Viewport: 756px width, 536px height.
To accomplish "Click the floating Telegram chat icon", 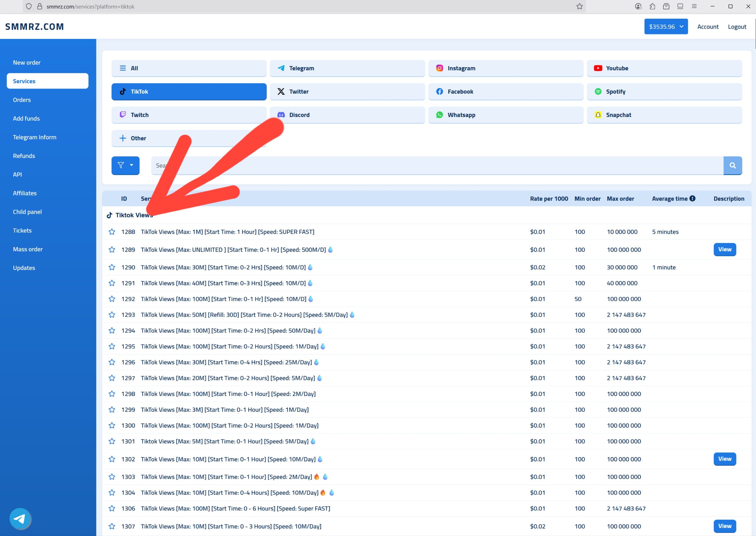I will [20, 519].
